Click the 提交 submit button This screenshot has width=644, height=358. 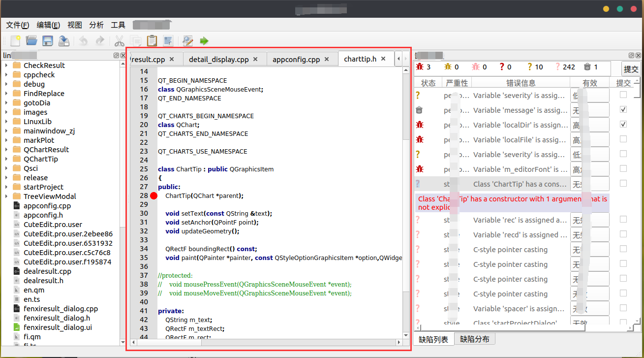point(631,69)
